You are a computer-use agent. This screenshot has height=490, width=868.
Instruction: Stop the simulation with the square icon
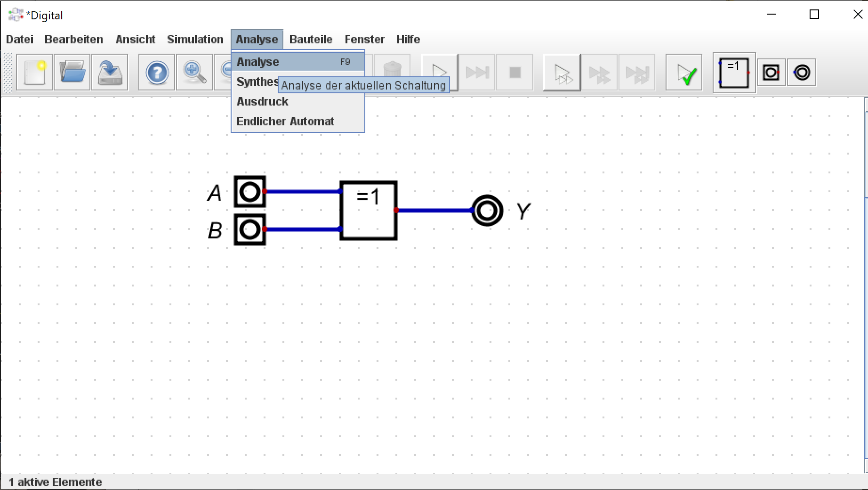[514, 73]
